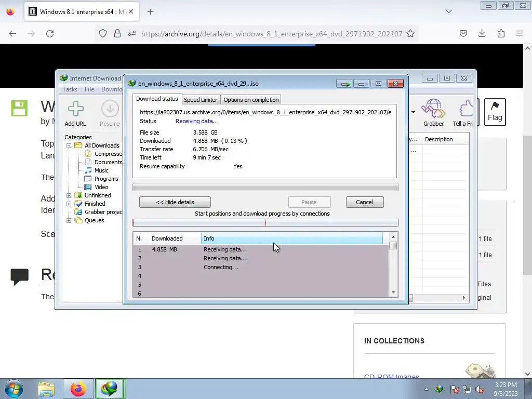This screenshot has height=399, width=532.
Task: Open the Firefox downloads panel
Action: 482,33
